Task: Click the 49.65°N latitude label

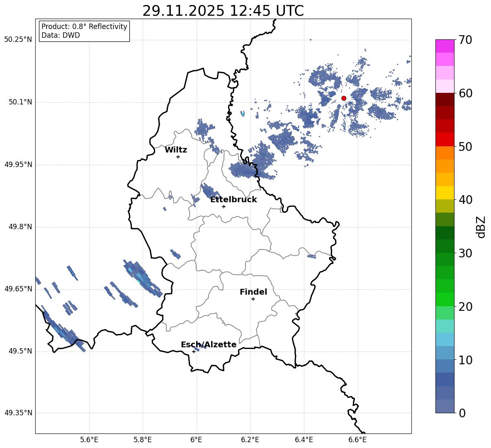Action: coord(18,288)
